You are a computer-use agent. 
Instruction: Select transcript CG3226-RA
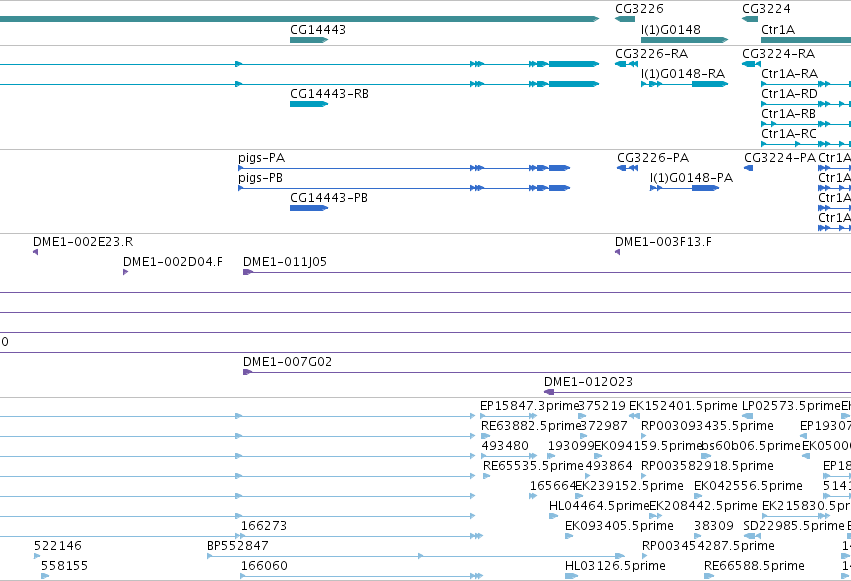[x=626, y=64]
